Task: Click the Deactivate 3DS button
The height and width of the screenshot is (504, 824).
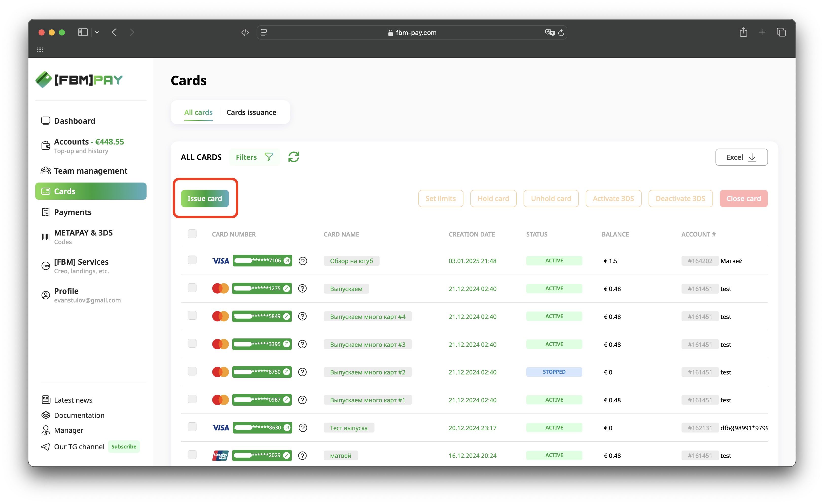Action: pos(680,198)
